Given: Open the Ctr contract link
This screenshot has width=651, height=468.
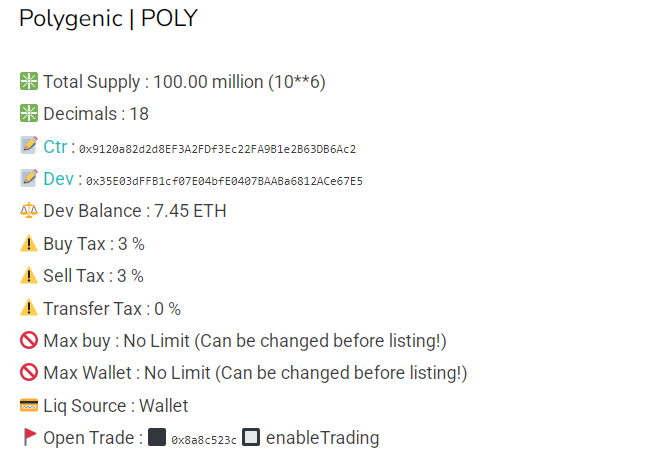Looking at the screenshot, I should (x=55, y=147).
